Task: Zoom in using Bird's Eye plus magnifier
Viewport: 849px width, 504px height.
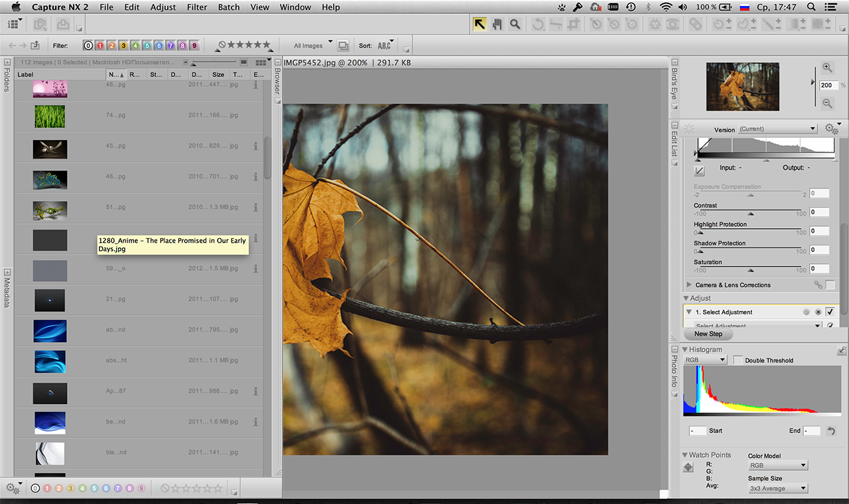Action: (x=827, y=68)
